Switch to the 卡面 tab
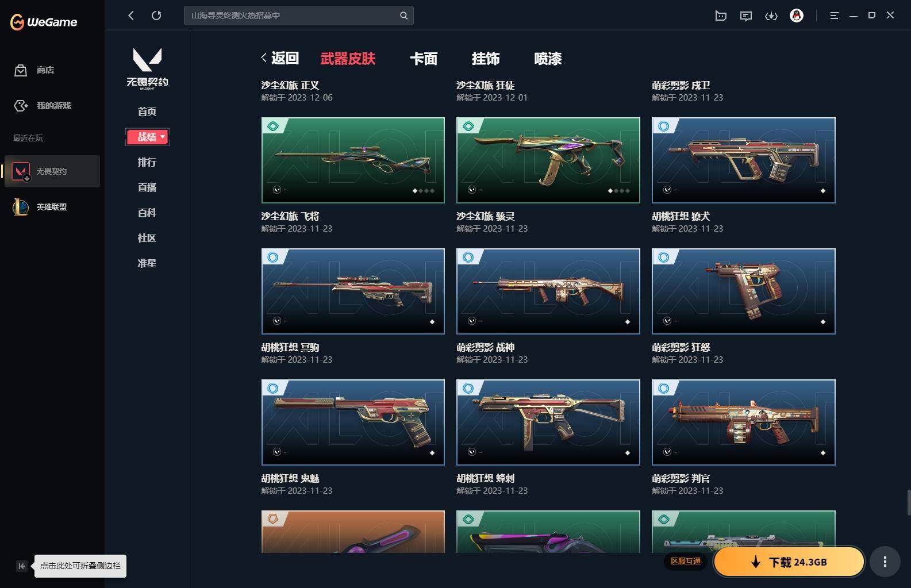911x588 pixels. click(x=424, y=59)
